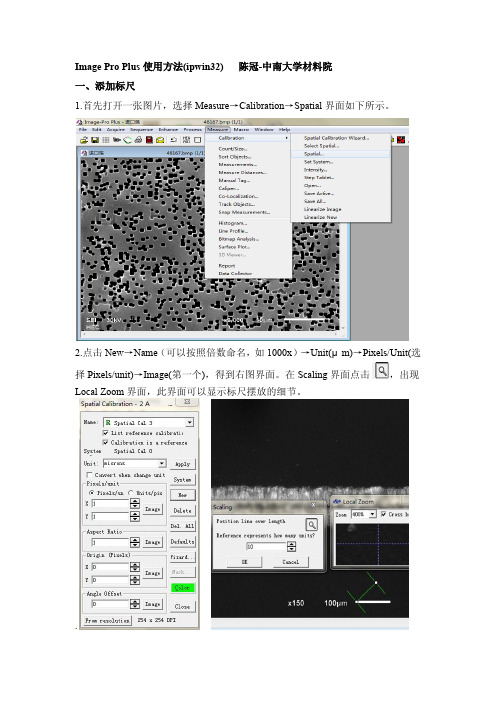The width and height of the screenshot is (496, 702).
Task: Click the Close button in Spatial Calibration
Action: 183,607
